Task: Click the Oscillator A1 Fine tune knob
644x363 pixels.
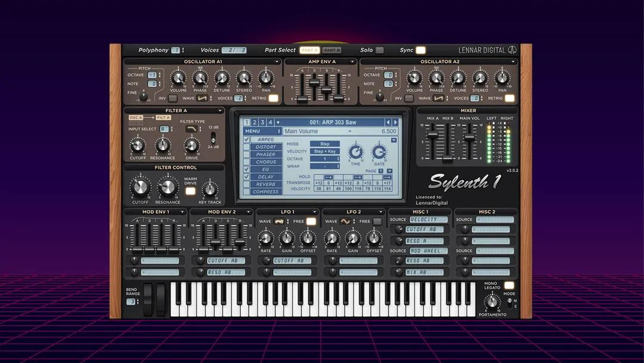Action: click(x=143, y=97)
